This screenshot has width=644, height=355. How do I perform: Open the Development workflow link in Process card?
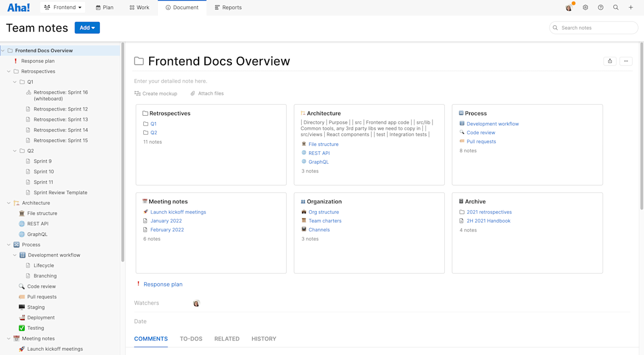point(492,123)
